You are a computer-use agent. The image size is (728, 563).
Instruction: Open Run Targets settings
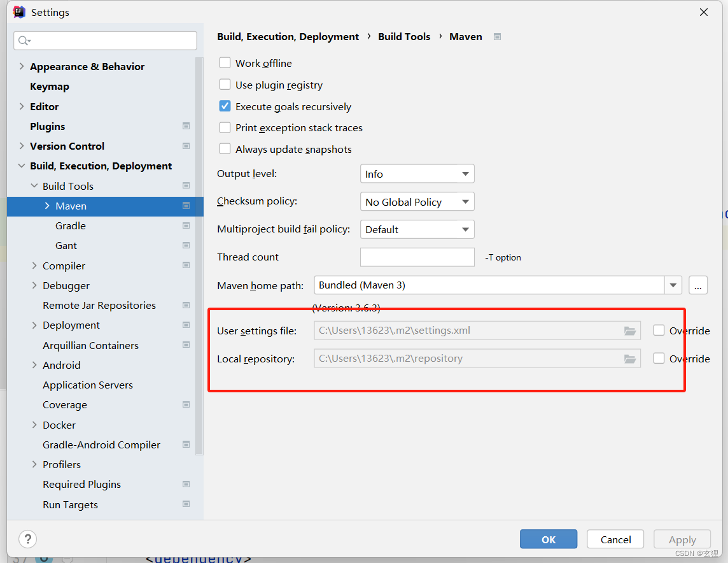(x=70, y=504)
